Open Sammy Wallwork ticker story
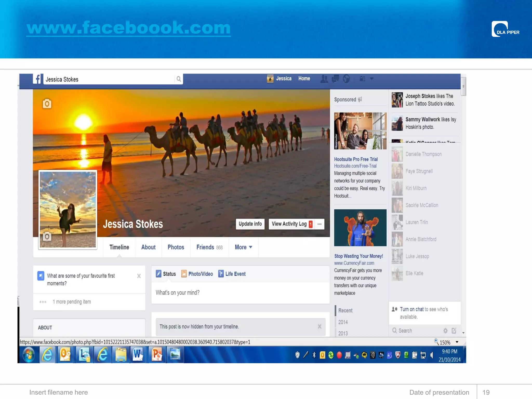The height and width of the screenshot is (399, 532). coord(424,123)
